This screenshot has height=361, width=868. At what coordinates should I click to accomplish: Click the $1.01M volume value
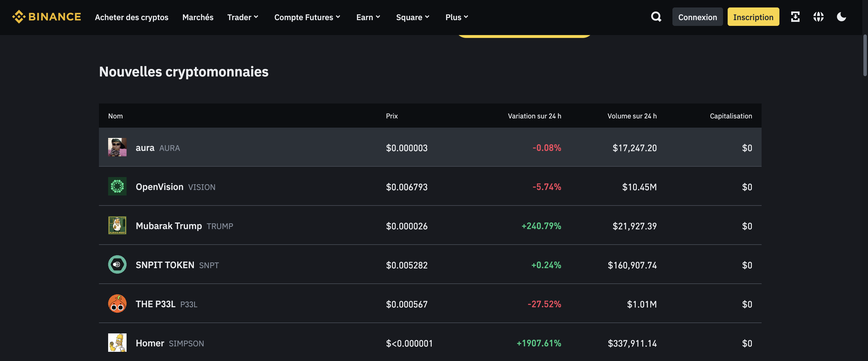642,304
